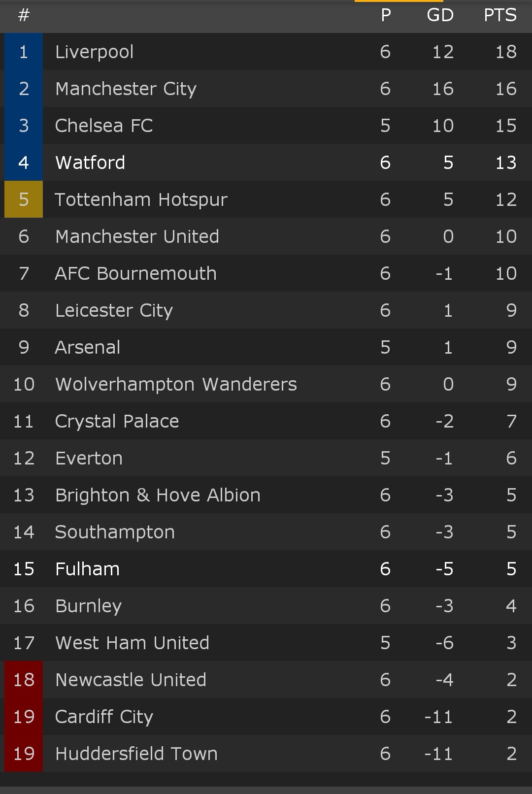Image resolution: width=532 pixels, height=794 pixels.
Task: Click the P games played header
Action: [386, 15]
